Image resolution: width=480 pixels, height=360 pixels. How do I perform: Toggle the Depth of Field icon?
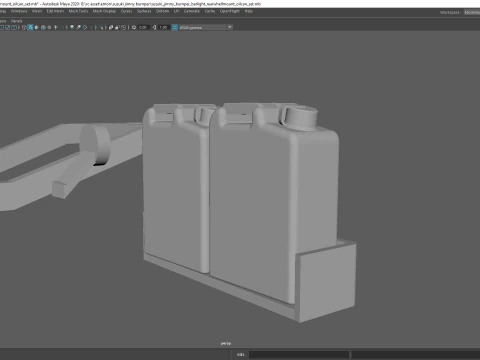coord(91,27)
